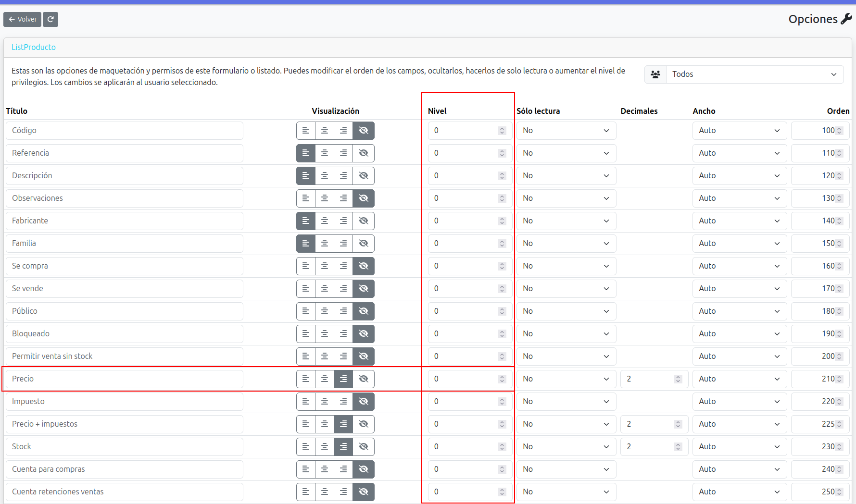Open the Todos user selection dropdown
856x504 pixels.
click(755, 74)
